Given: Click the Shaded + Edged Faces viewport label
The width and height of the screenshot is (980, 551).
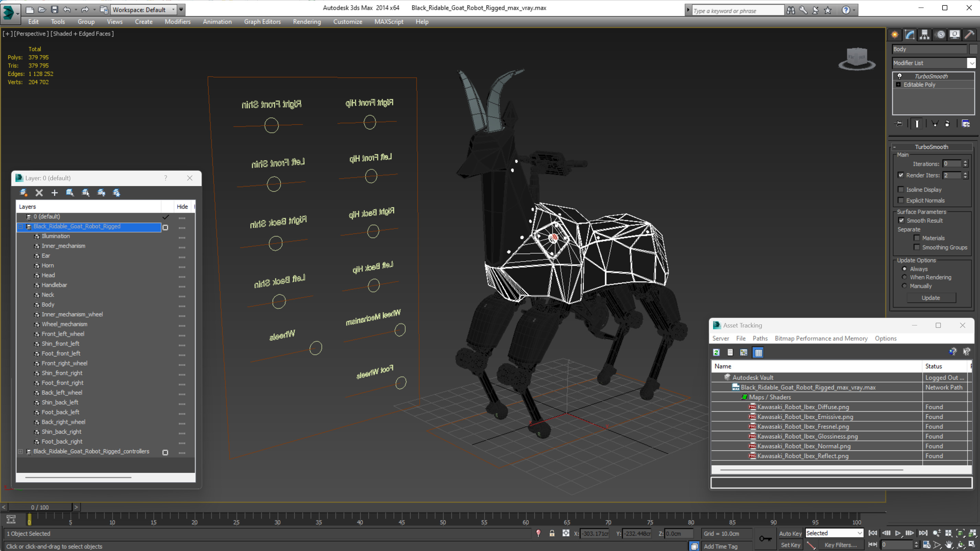Looking at the screenshot, I should coord(82,34).
